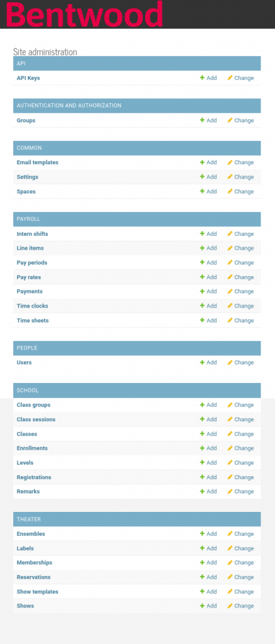This screenshot has height=644, width=275.
Task: Click the plus icon next to Email templates
Action: [202, 162]
